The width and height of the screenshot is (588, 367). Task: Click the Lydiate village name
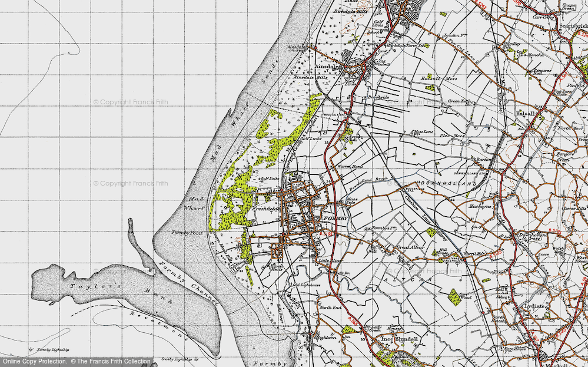click(534, 306)
